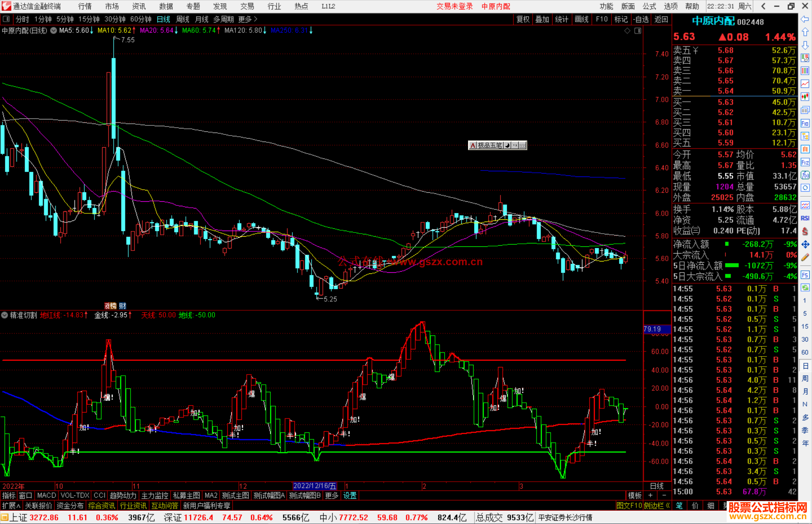Image resolution: width=812 pixels, height=524 pixels.
Task: Open the 公式 menu
Action: pos(649,6)
